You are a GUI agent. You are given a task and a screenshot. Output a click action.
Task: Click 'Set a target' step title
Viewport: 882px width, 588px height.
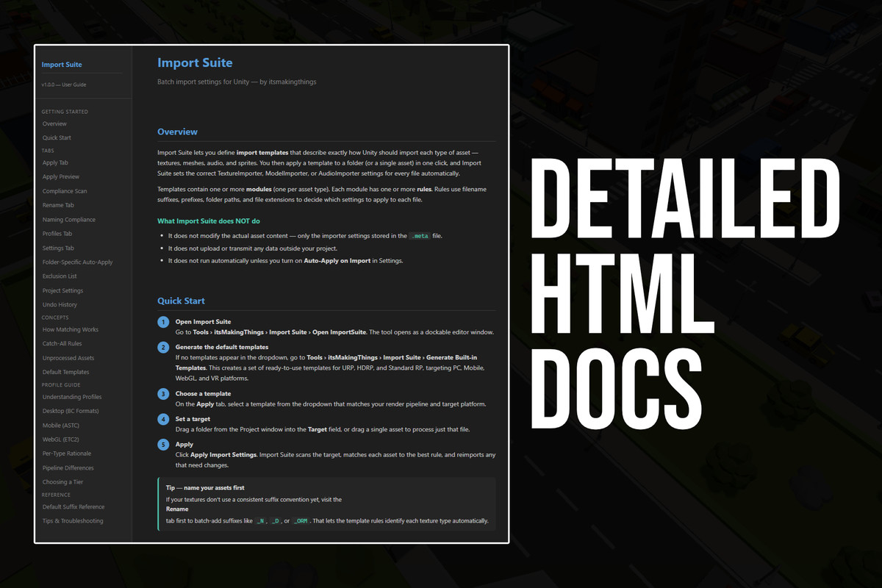coord(194,419)
